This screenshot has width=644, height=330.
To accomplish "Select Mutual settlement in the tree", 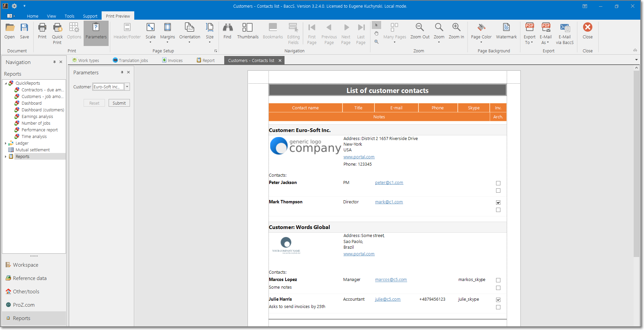I will pos(33,150).
